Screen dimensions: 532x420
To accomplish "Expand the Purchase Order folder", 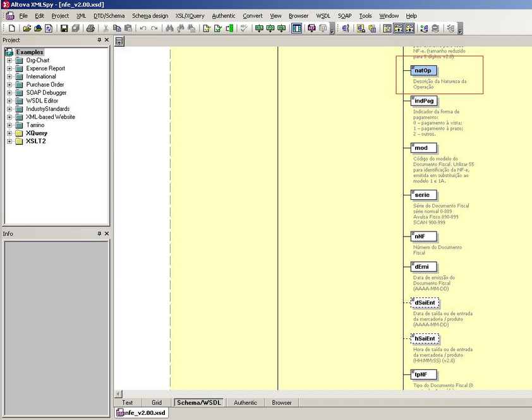I will [x=10, y=85].
